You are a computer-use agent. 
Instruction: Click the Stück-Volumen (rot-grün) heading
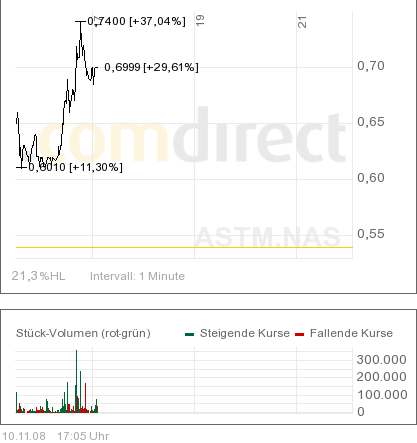(83, 333)
